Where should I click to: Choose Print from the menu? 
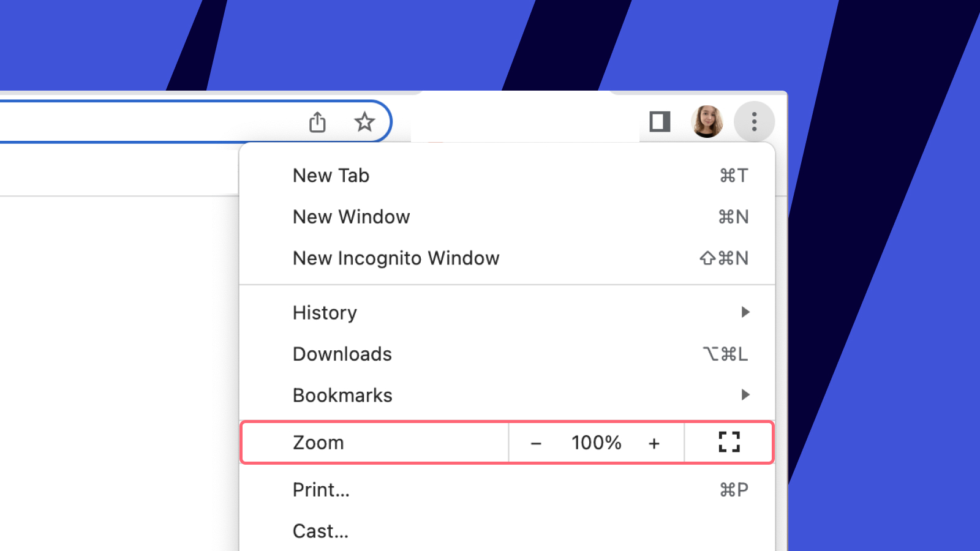321,489
